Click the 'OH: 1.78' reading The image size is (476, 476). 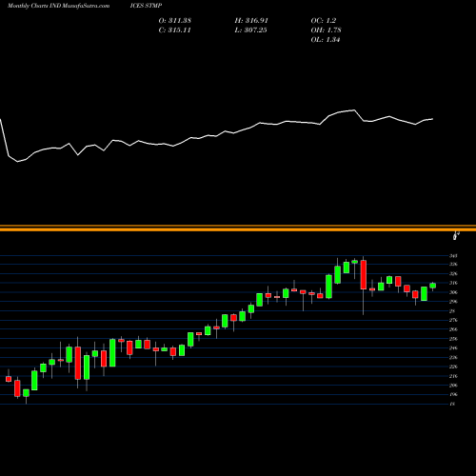click(326, 30)
